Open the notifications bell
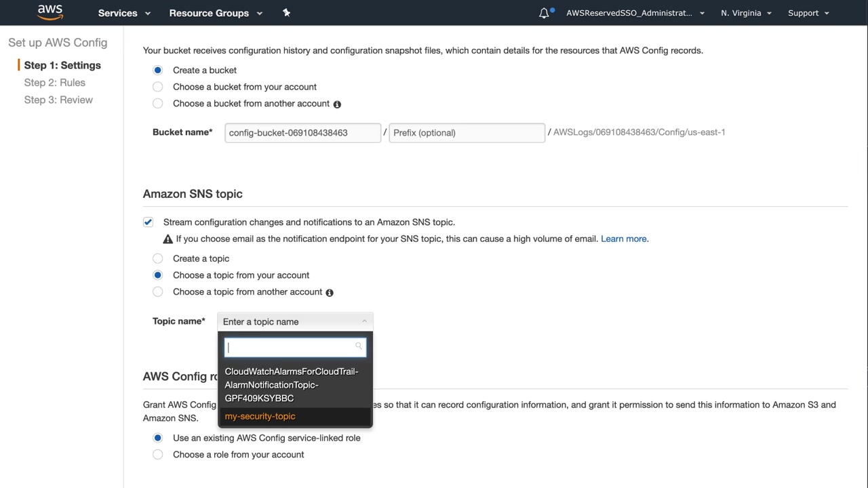 [x=544, y=13]
